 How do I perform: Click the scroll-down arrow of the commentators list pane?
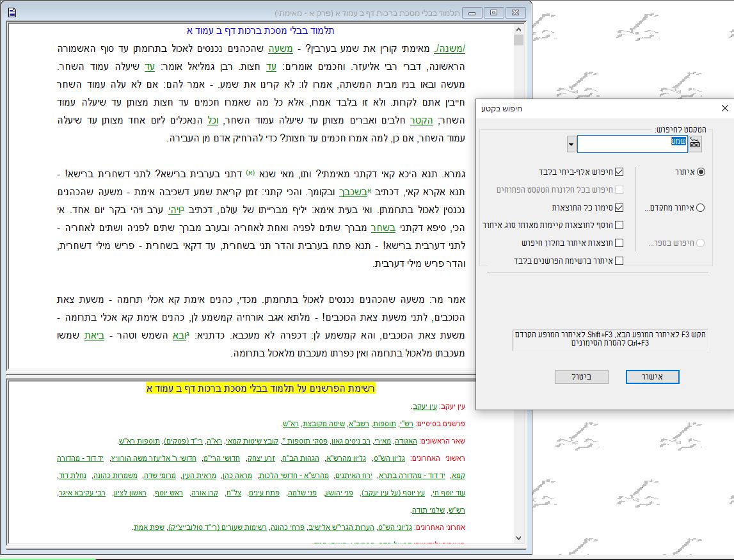tap(518, 538)
